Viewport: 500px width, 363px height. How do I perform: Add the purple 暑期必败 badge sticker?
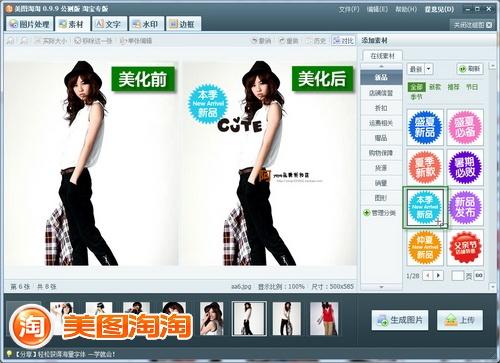click(x=465, y=167)
